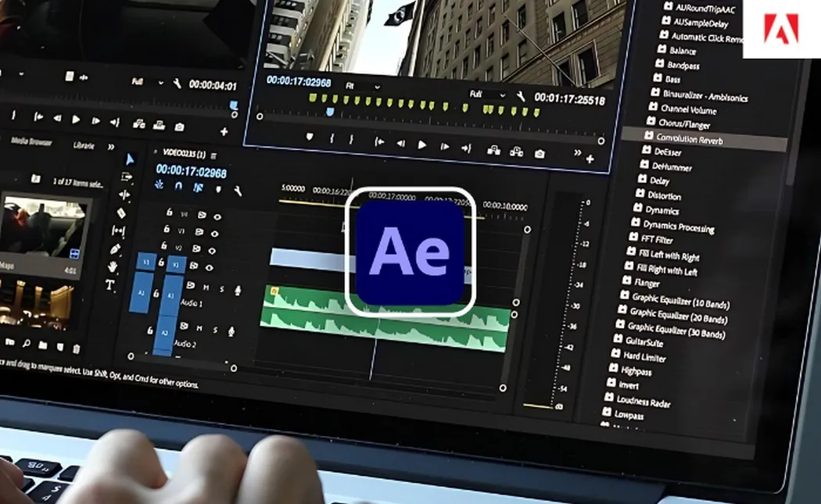Open Program Monitor button editor plus
Viewport: 821px width, 504px height.
(x=590, y=159)
